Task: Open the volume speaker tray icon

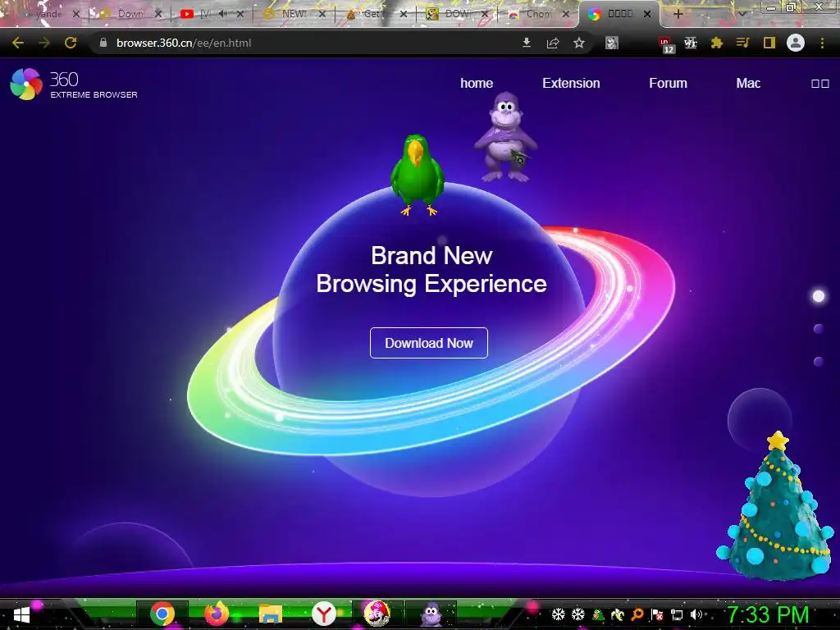Action: [x=696, y=614]
